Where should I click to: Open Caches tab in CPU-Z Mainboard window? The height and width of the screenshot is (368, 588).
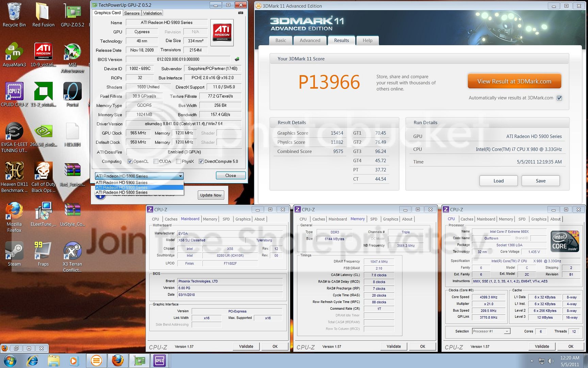tap(171, 219)
